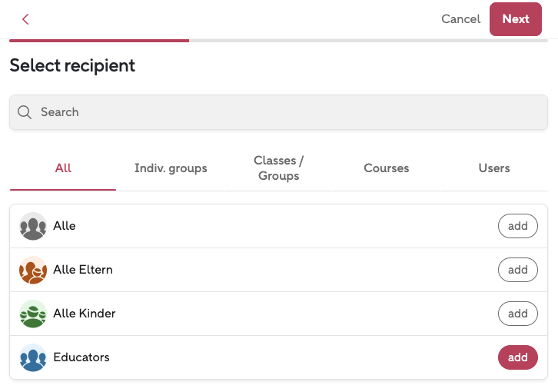Toggle add for Alle Eltern
Image resolution: width=558 pixels, height=392 pixels.
point(517,270)
